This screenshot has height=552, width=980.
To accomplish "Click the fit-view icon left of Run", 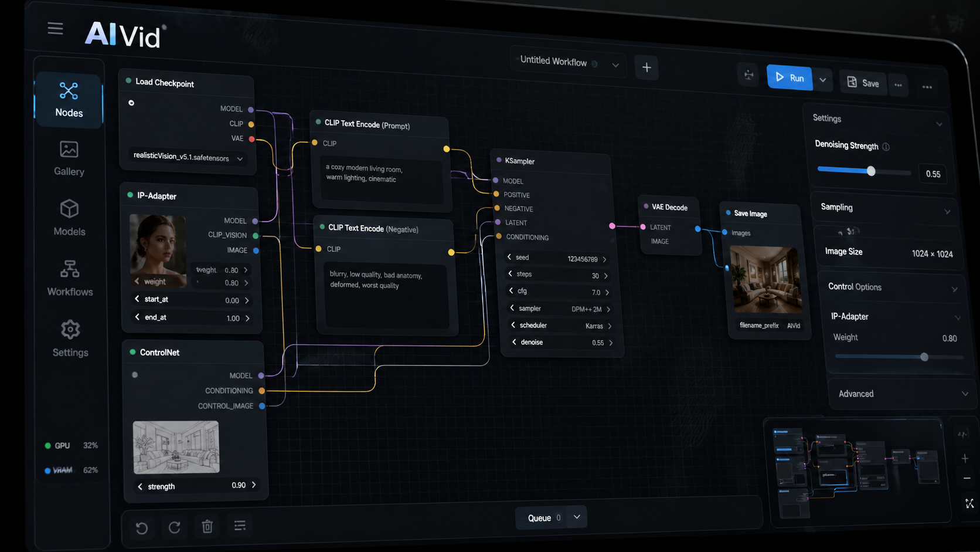I will click(748, 74).
